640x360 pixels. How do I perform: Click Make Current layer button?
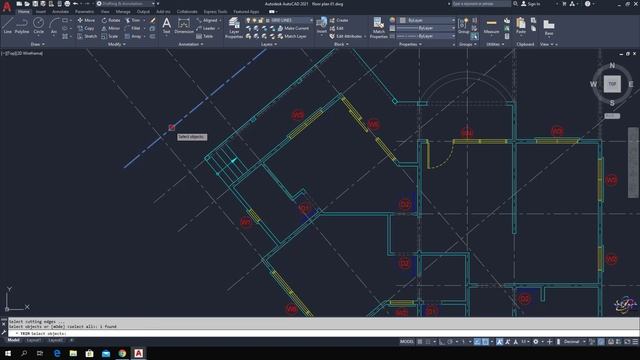click(293, 28)
